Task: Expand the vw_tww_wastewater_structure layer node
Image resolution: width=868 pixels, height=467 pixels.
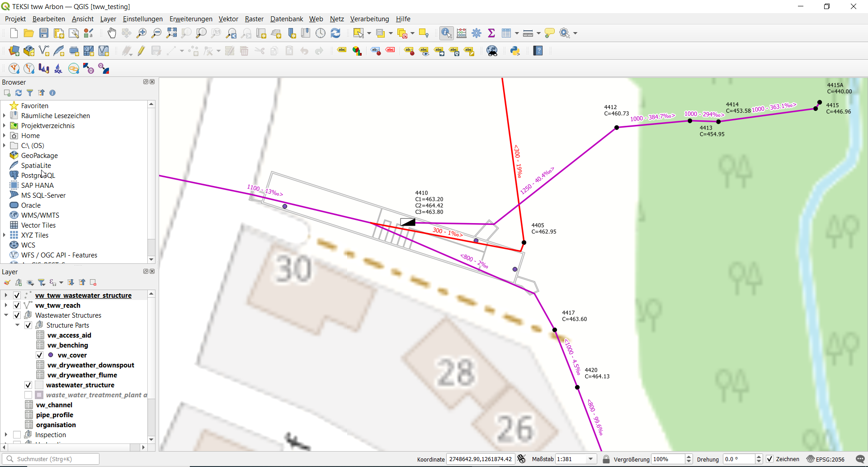Action: coord(6,295)
